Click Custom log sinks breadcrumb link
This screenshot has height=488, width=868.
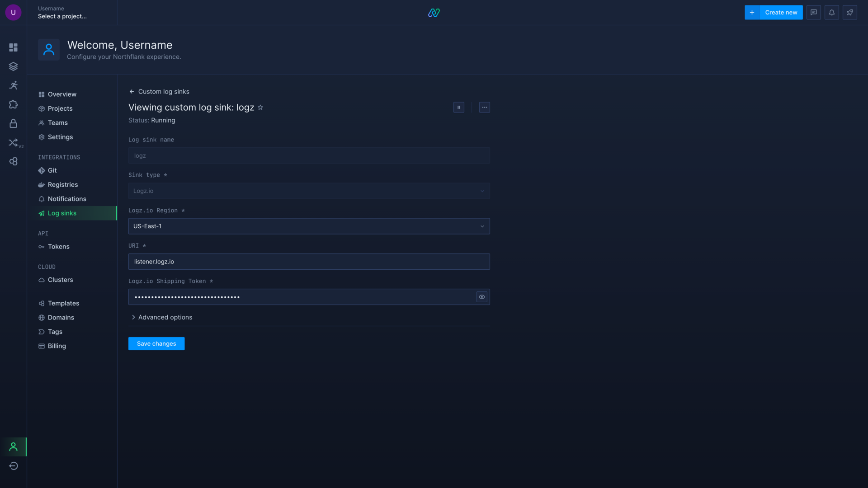tap(164, 92)
